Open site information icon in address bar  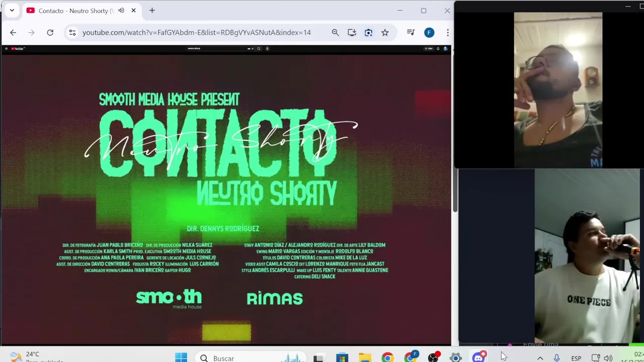click(x=72, y=32)
